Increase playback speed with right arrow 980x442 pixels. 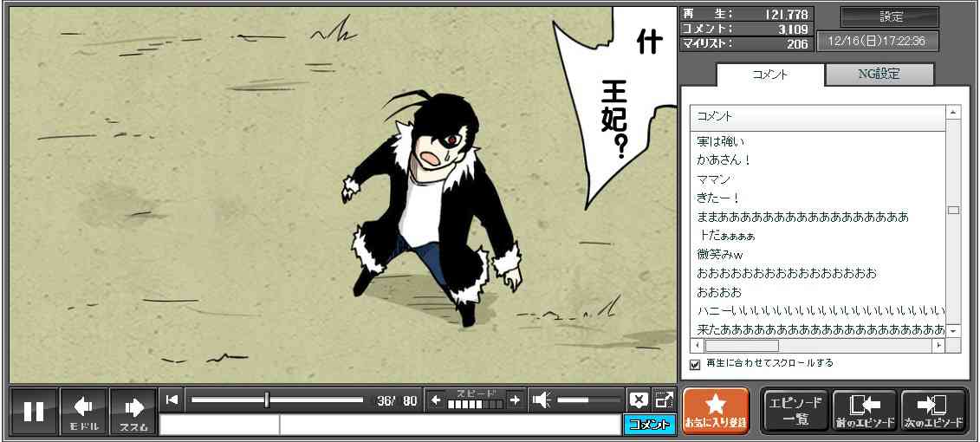coord(515,400)
